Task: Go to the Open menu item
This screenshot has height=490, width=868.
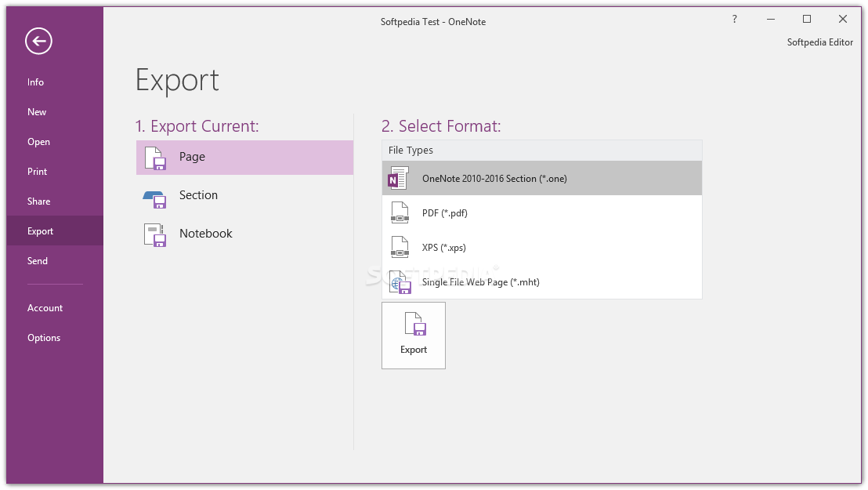Action: click(38, 142)
